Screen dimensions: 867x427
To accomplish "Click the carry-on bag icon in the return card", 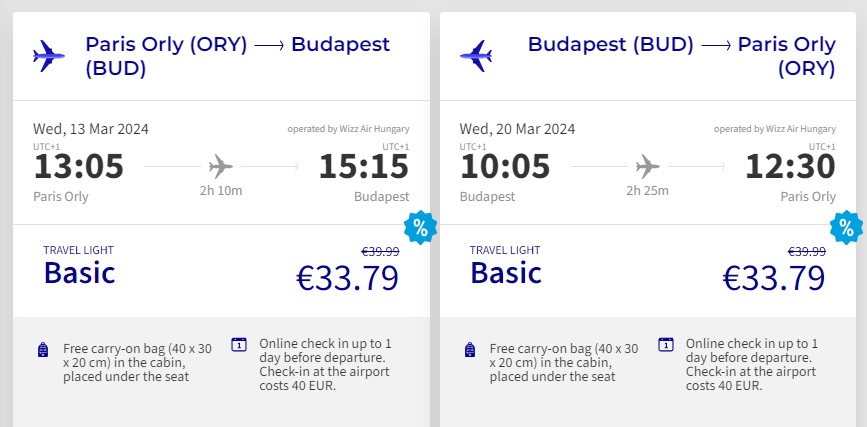I will 469,349.
